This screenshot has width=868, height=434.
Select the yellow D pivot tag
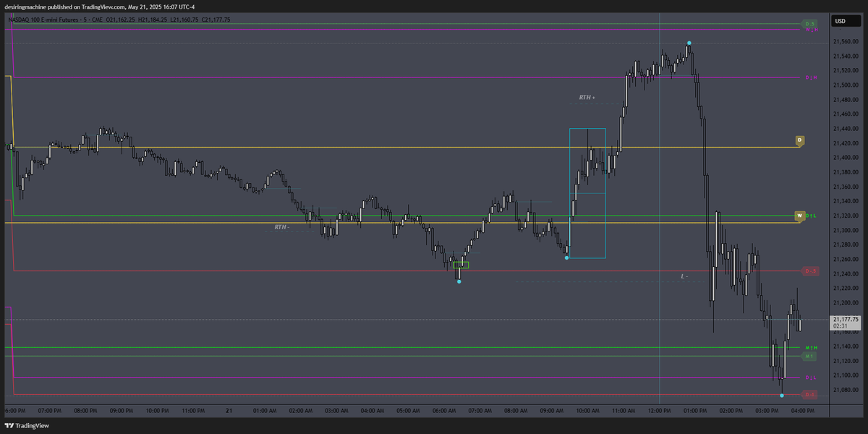coord(799,140)
